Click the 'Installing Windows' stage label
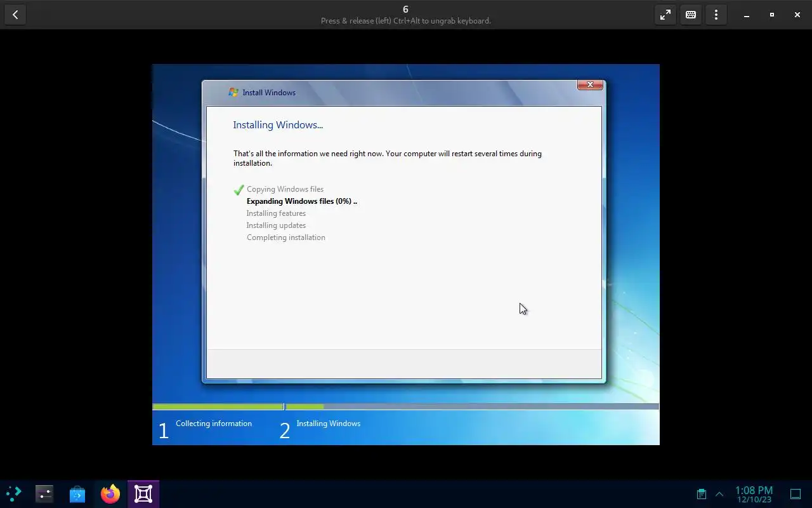 pos(328,424)
